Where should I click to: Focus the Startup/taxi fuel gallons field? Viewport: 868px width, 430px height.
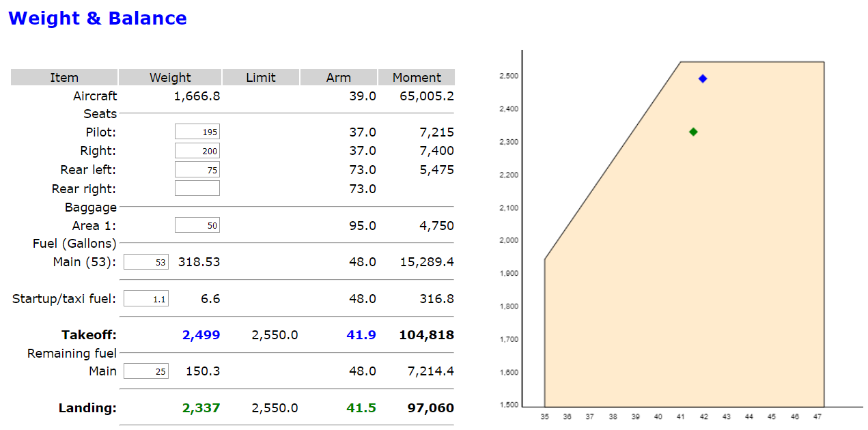[146, 299]
